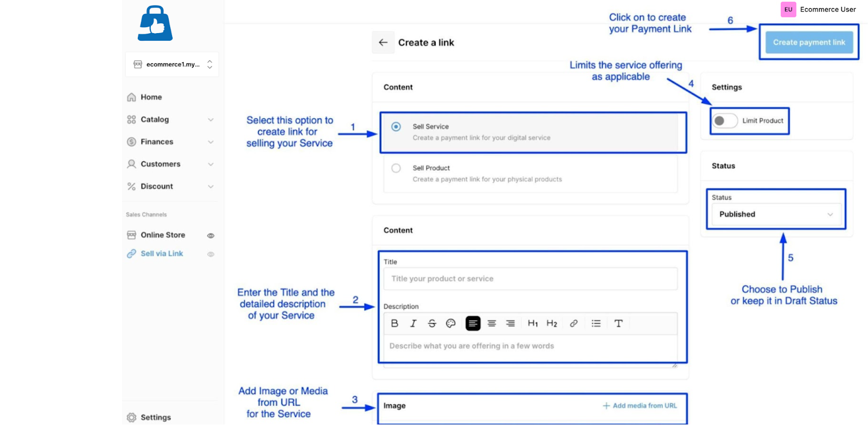Viewport: 868px width, 433px height.
Task: Enable the Limit Product toggle
Action: [725, 120]
